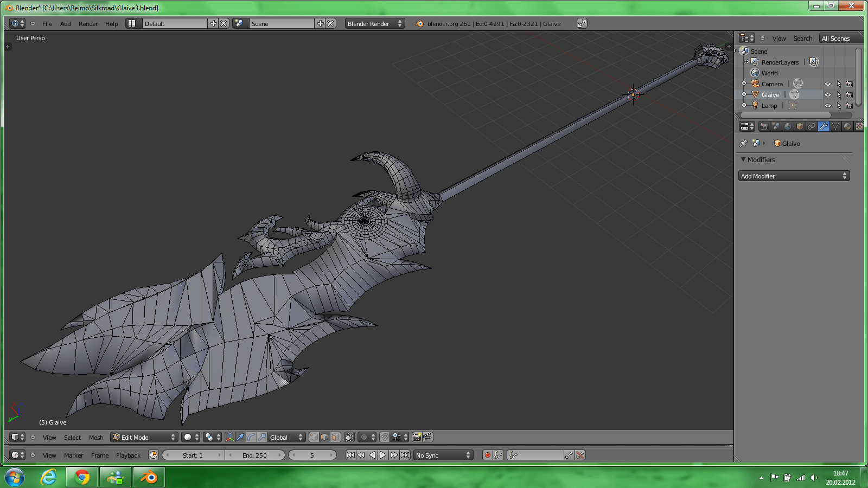The image size is (868, 488).
Task: Switch to World properties globe icon
Action: pos(788,126)
